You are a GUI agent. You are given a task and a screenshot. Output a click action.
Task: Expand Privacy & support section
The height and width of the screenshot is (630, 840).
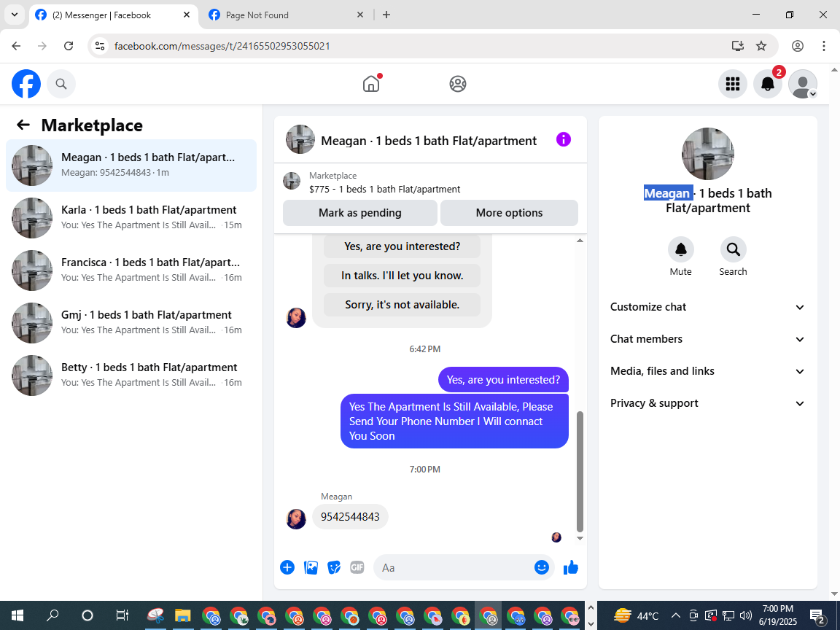707,403
